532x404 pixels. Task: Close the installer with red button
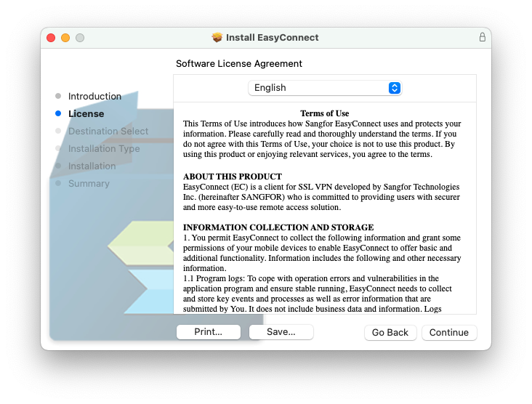click(51, 38)
